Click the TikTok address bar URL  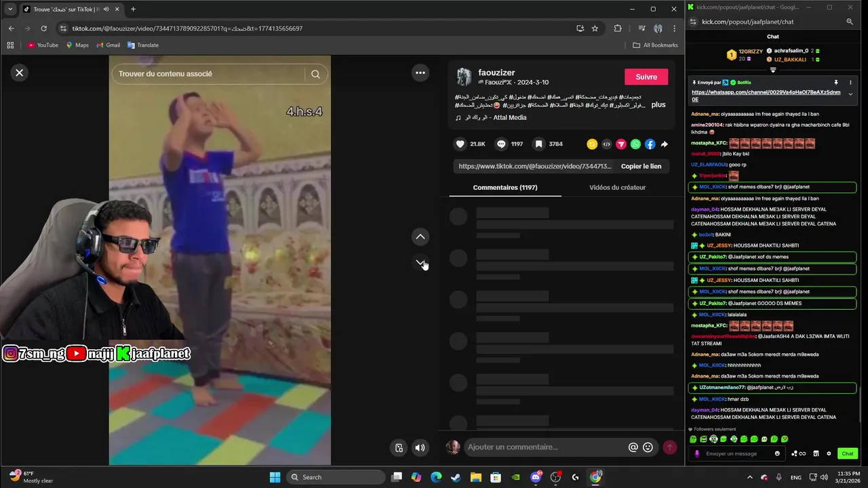pos(187,28)
